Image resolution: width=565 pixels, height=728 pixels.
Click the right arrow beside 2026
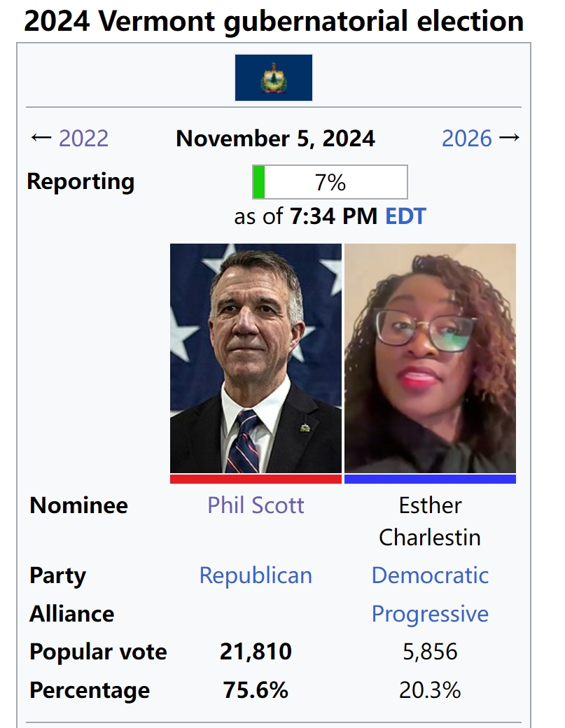(509, 137)
